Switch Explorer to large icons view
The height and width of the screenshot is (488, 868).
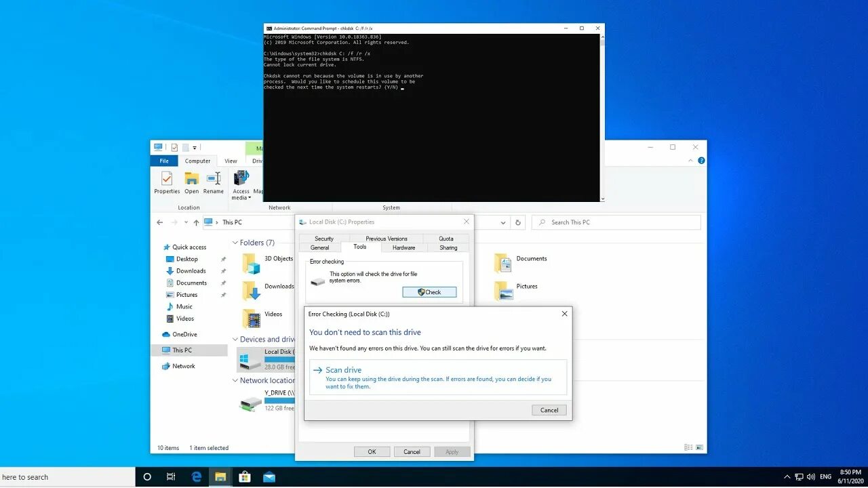699,447
